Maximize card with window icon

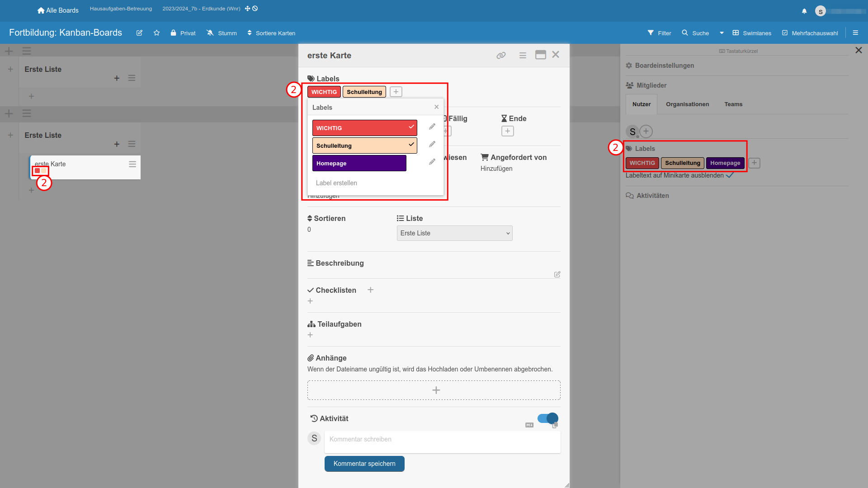pos(540,55)
